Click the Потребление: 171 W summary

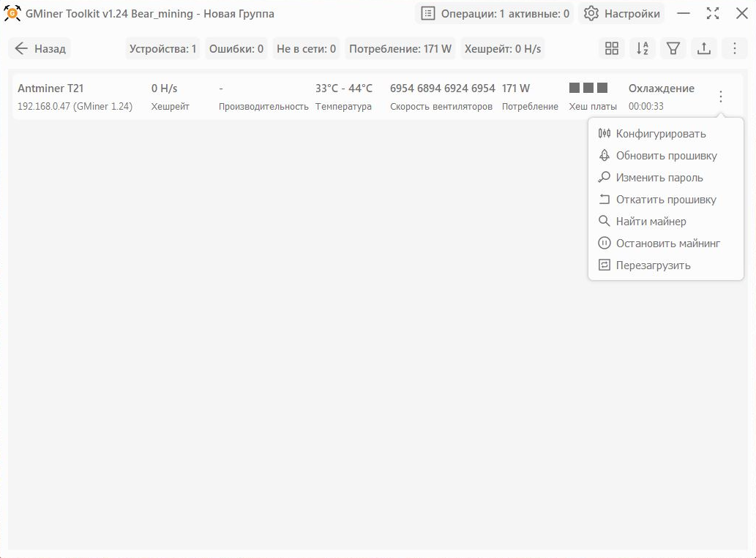pyautogui.click(x=400, y=49)
